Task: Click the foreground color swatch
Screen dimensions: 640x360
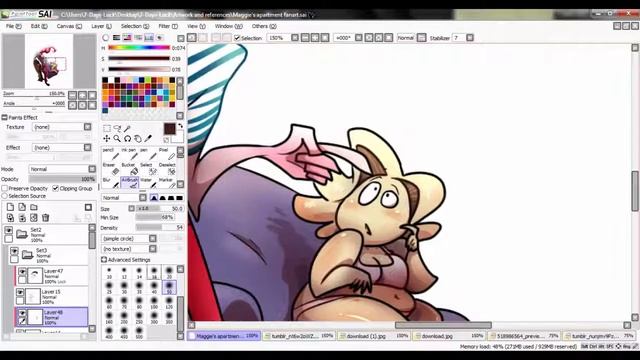Action: pyautogui.click(x=169, y=129)
